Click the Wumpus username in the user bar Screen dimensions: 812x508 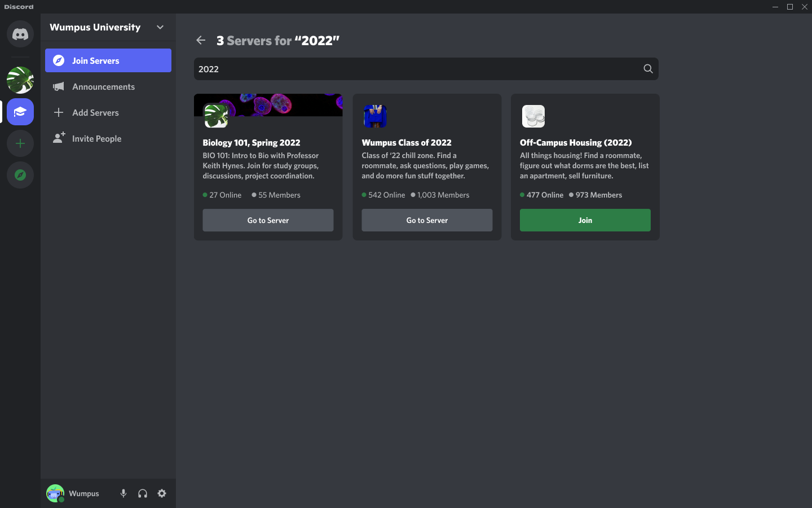tap(84, 493)
